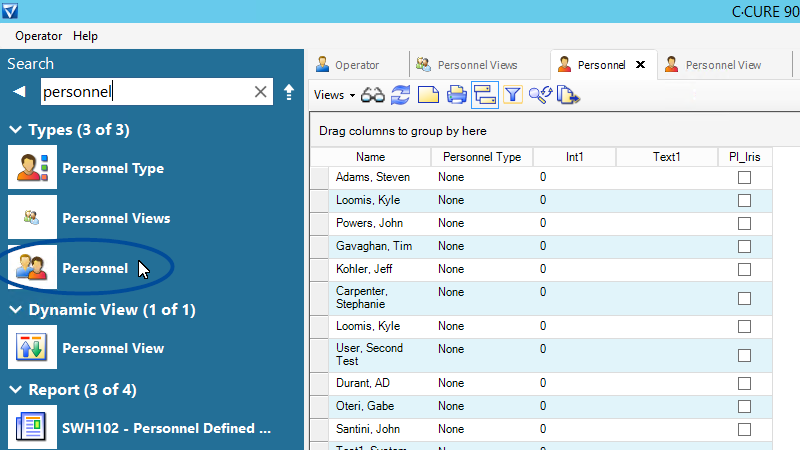Check PI_Iris for Gavaghan, Tim
This screenshot has width=800, height=450.
[744, 246]
